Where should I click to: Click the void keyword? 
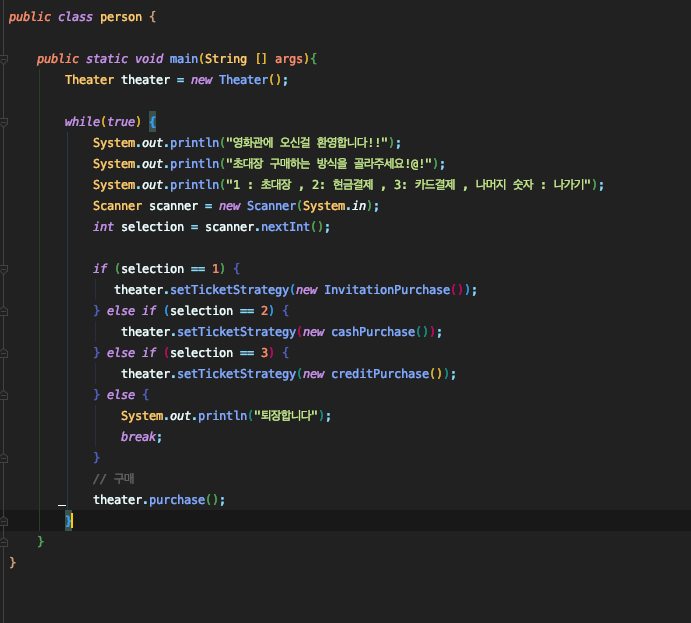(149, 59)
